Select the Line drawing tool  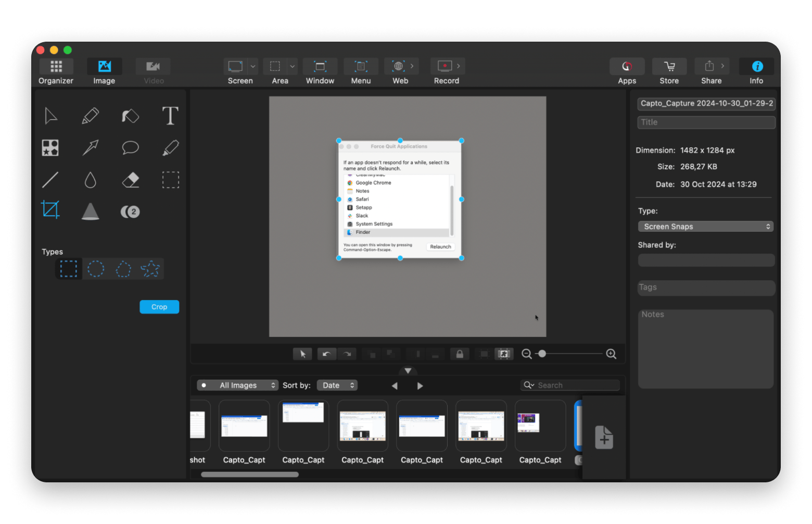(50, 180)
